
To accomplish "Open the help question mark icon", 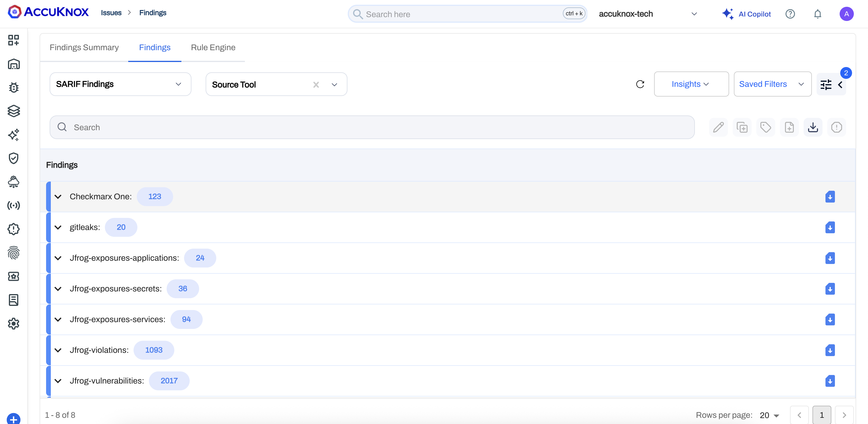I will coord(790,14).
